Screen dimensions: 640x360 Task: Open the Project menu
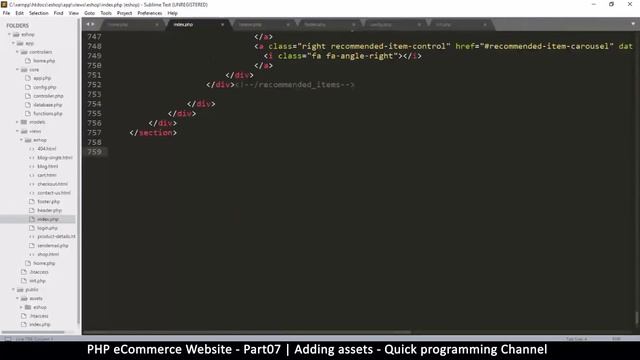point(124,13)
